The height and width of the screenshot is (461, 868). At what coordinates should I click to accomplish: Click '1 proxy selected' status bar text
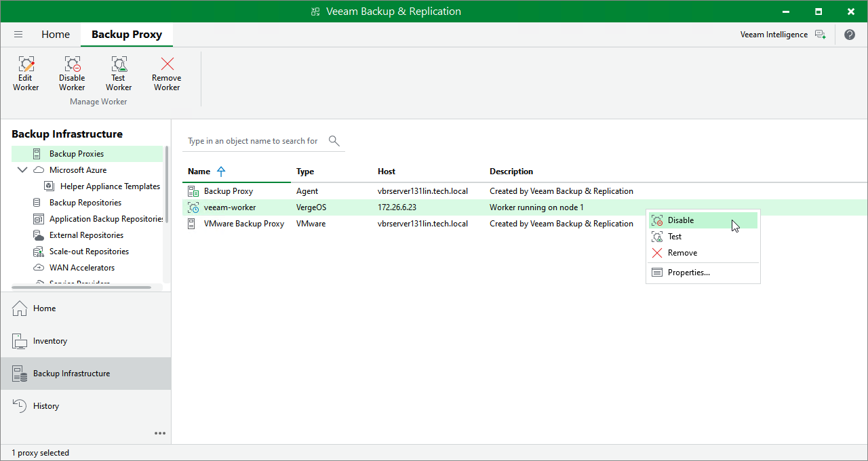click(40, 453)
